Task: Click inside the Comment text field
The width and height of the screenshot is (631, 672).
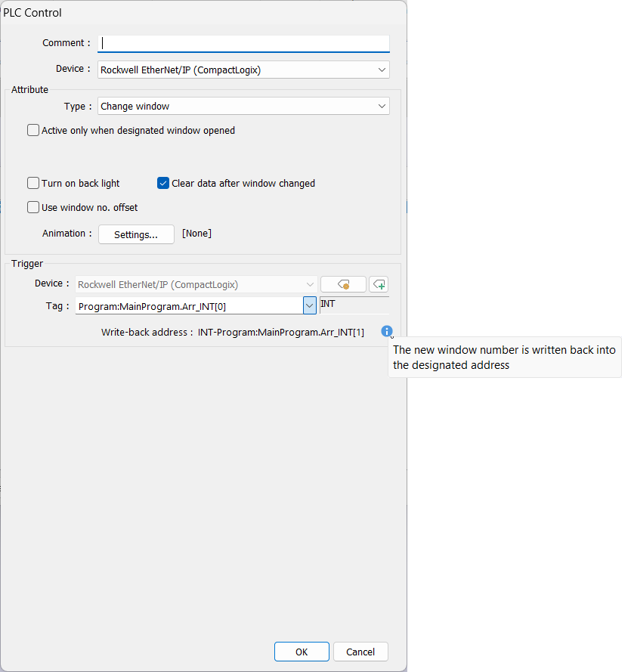Action: tap(244, 44)
